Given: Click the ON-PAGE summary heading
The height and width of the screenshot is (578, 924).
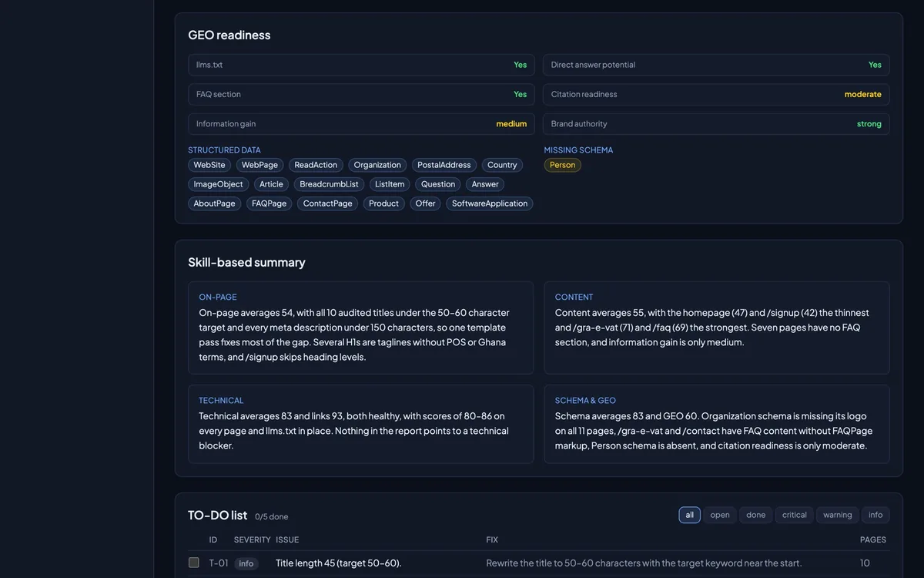Looking at the screenshot, I should (218, 297).
